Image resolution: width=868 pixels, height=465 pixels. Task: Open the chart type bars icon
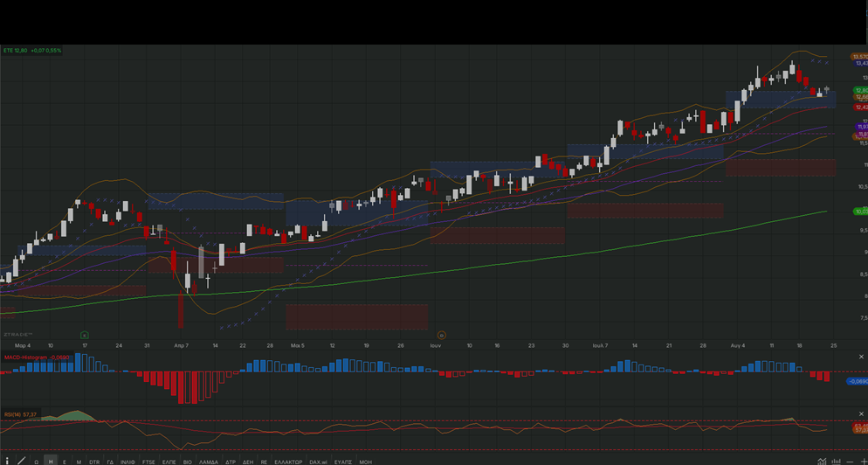click(x=836, y=462)
